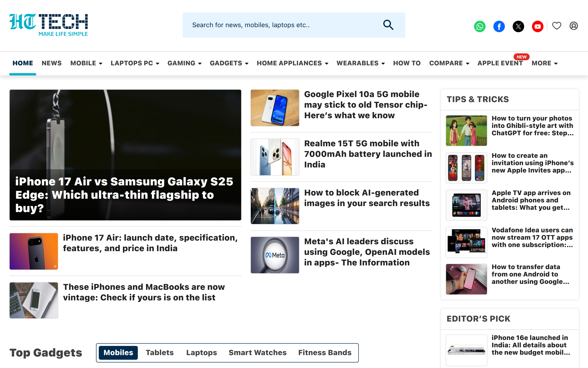Screen dimensions: 588x368
Task: Click the iPhone 16e thumbnail in Editor's Pick
Action: pyautogui.click(x=466, y=350)
